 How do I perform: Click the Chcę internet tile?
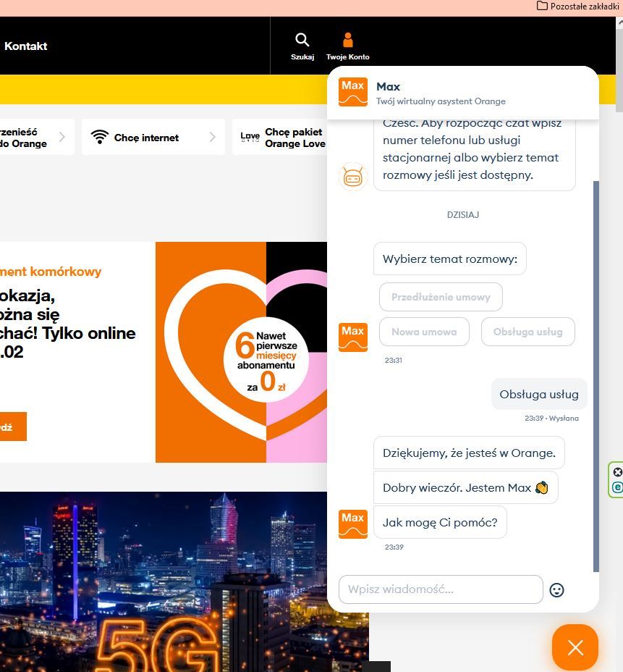point(153,137)
